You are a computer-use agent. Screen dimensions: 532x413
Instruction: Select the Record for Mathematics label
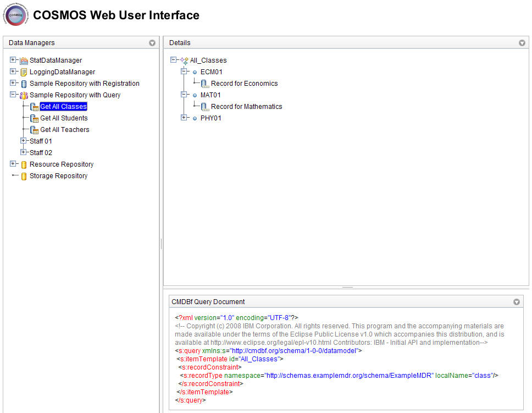(246, 107)
